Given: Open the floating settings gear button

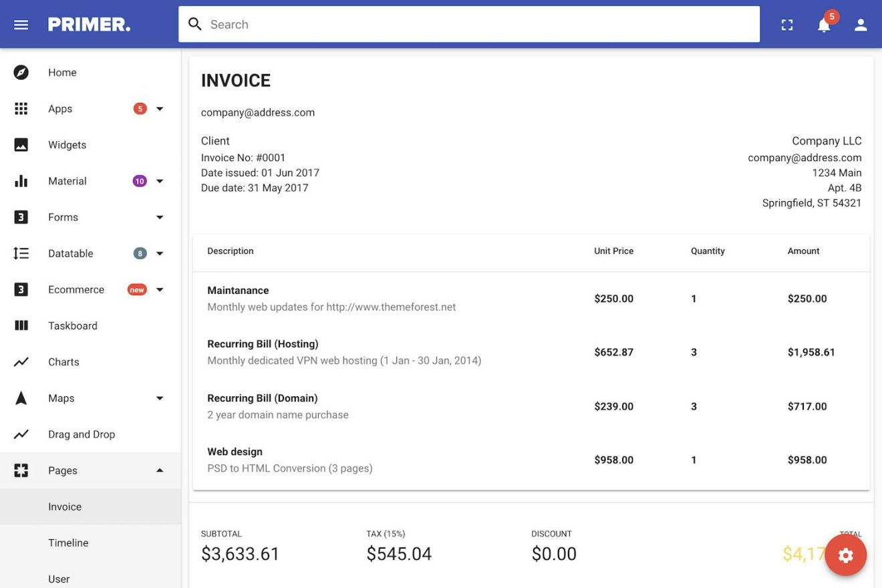Looking at the screenshot, I should (x=846, y=555).
